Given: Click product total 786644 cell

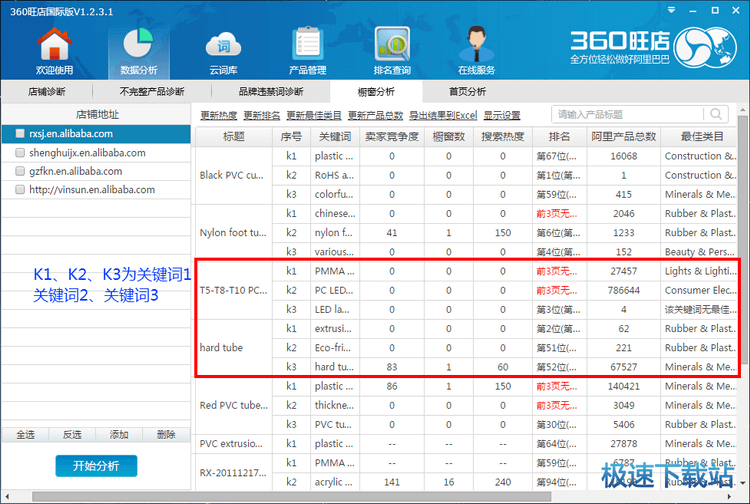Looking at the screenshot, I should point(624,290).
